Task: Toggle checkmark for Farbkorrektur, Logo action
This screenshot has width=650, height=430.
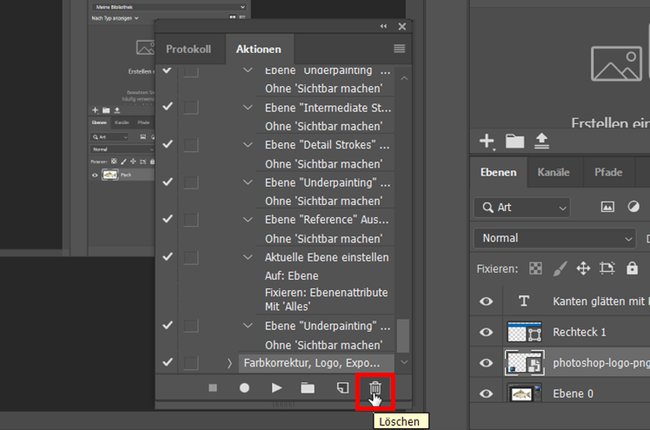Action: [x=167, y=362]
